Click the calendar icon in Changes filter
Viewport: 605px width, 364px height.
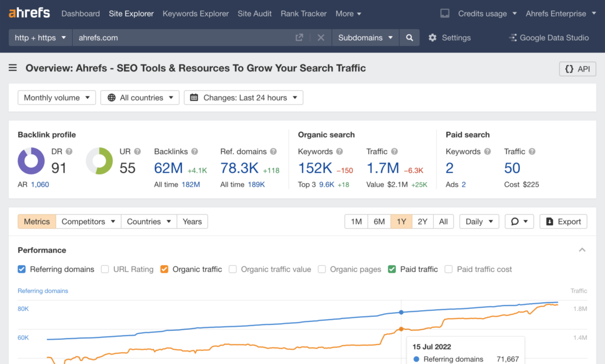tap(194, 97)
